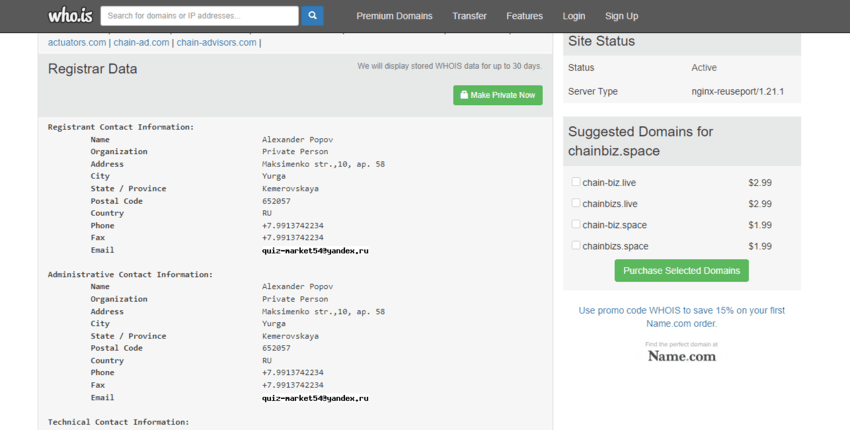The image size is (850, 430).
Task: Open the chain-ad.com link
Action: [x=141, y=43]
